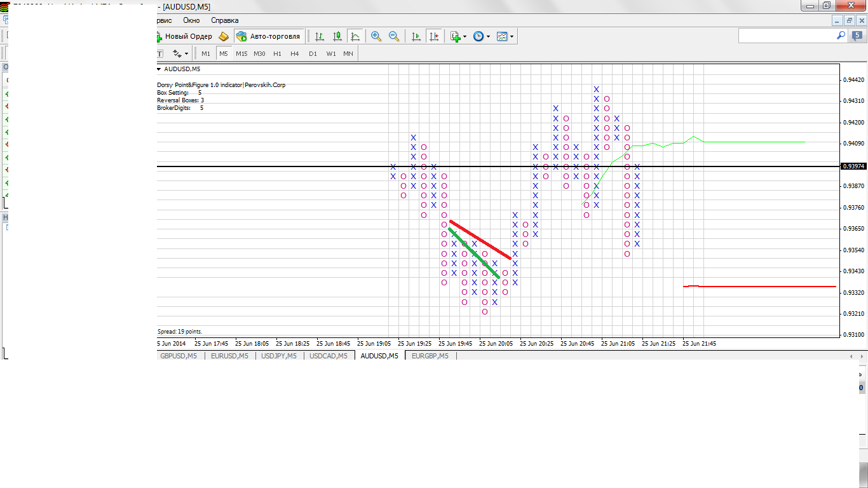Open the chat notifications icon showing 5

tap(857, 36)
